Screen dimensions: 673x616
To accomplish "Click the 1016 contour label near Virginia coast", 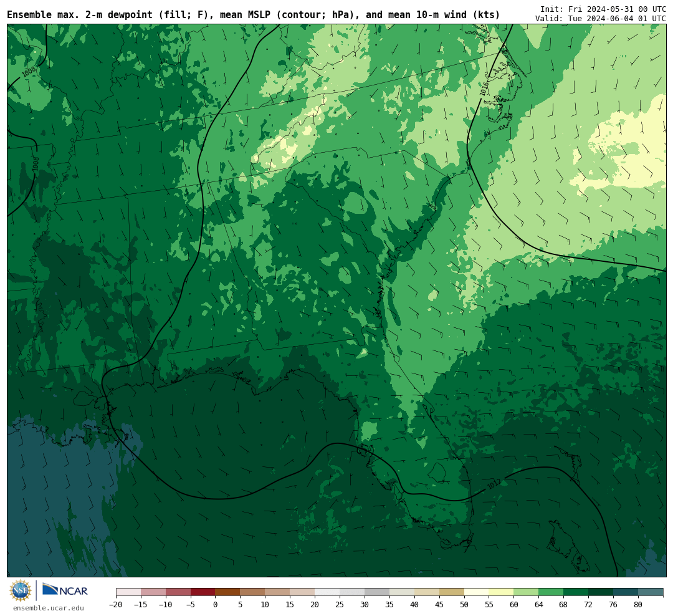I will point(484,89).
